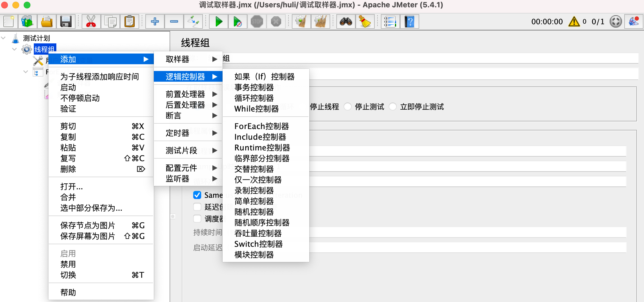Reset search with yellow brush icon
Image resolution: width=644 pixels, height=302 pixels.
click(365, 21)
